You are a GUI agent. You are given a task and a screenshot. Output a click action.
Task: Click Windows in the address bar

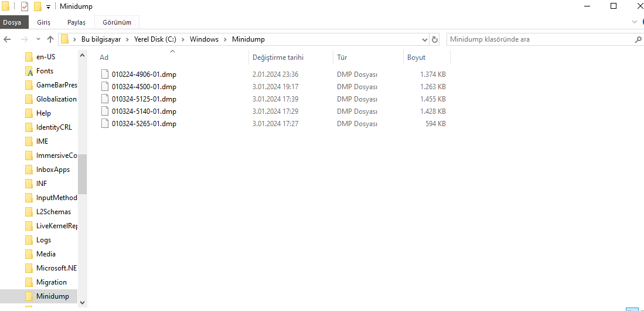[204, 39]
